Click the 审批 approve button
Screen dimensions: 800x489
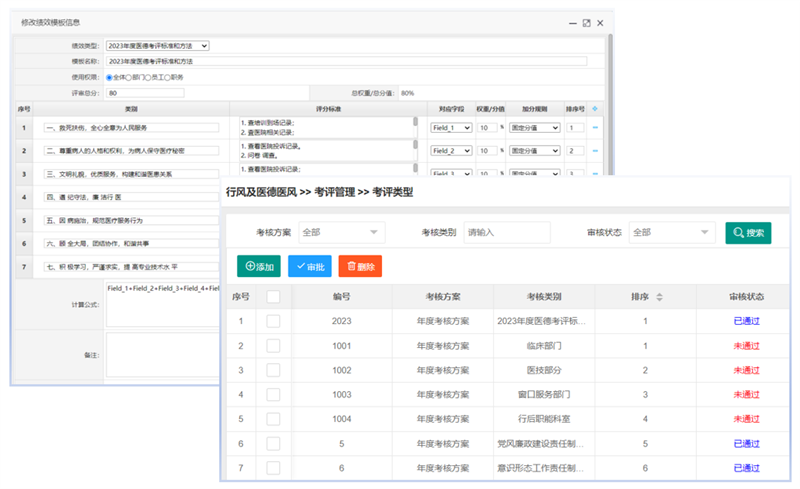309,267
